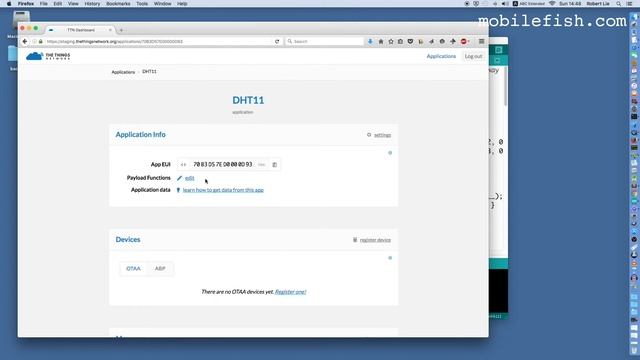The height and width of the screenshot is (360, 640).
Task: Open the History menu
Action: [x=92, y=4]
